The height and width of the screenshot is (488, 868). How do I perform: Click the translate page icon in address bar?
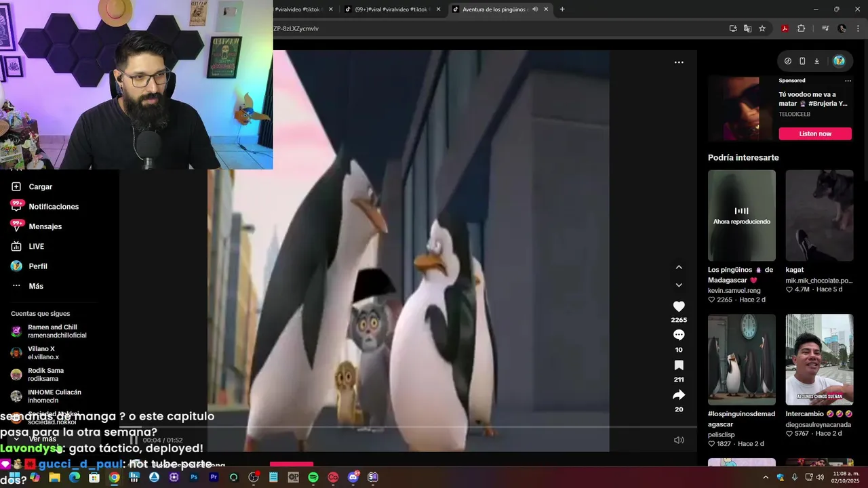(747, 28)
